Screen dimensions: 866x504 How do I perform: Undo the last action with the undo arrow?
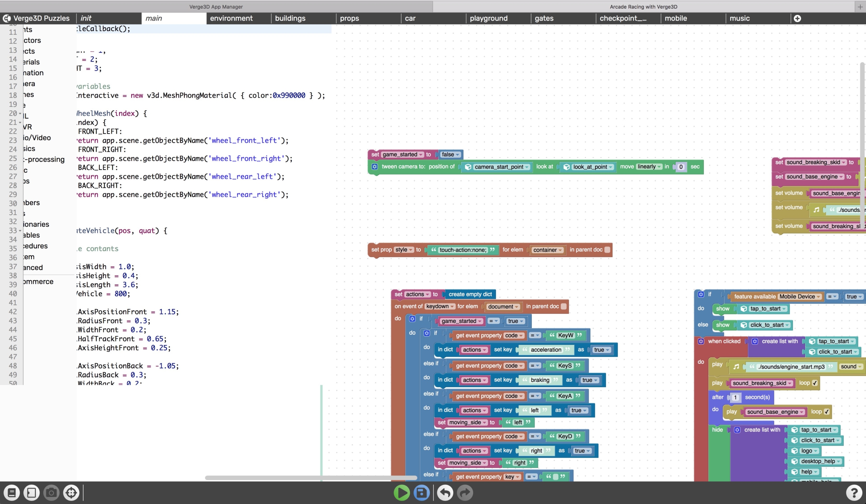(x=445, y=493)
